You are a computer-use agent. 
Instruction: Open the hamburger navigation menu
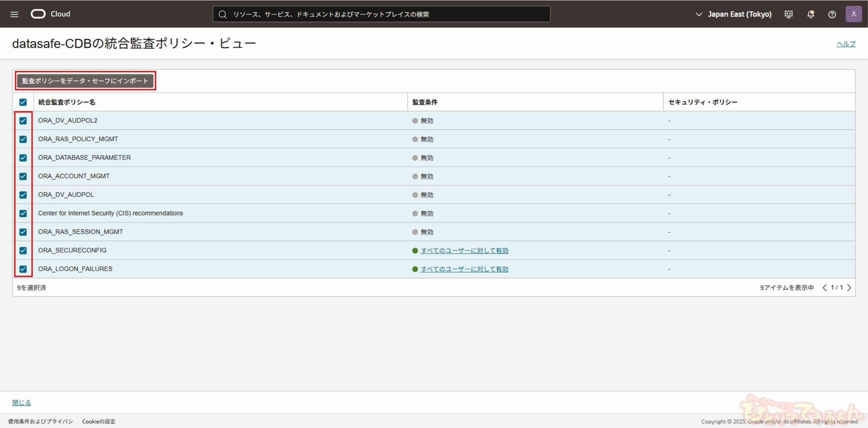14,14
